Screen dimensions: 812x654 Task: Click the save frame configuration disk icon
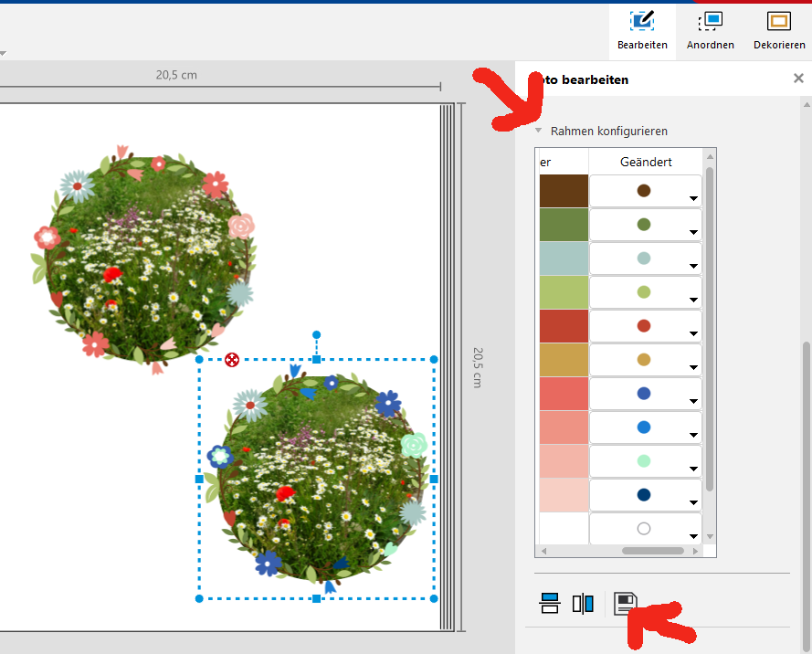click(626, 603)
